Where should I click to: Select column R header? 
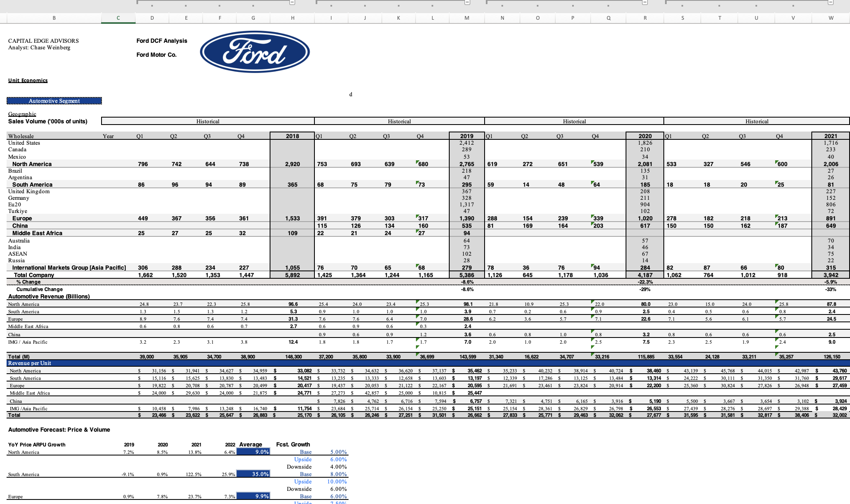645,18
